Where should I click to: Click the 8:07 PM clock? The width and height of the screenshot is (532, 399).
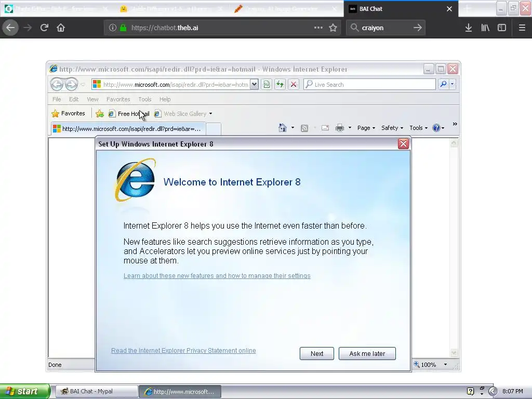pos(512,391)
